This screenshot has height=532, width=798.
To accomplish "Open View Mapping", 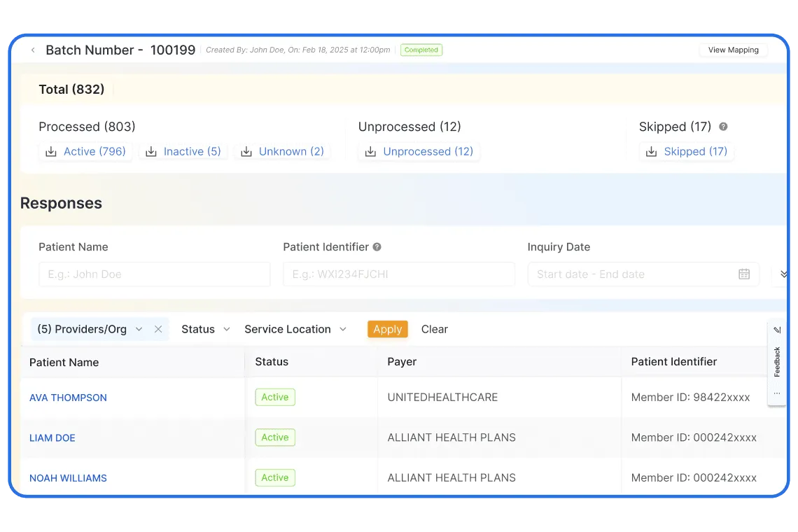I will pos(734,50).
